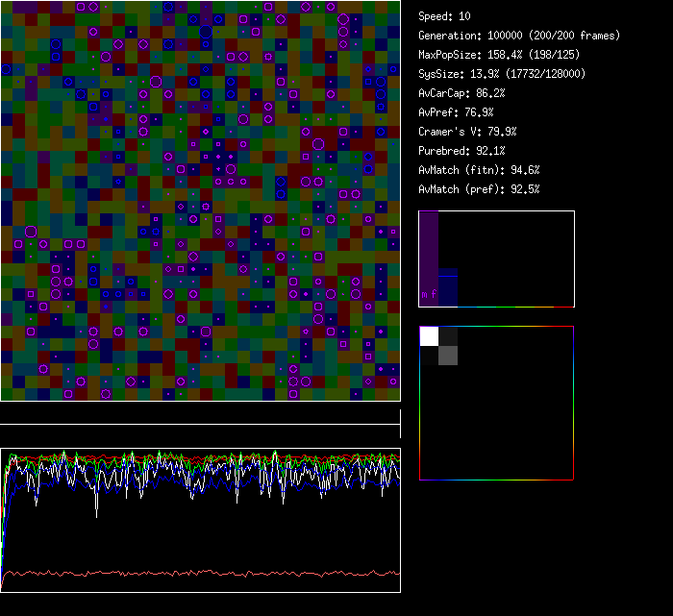Click the tall purple histogram bar
Screen dimensions: 673x616
pos(429,250)
